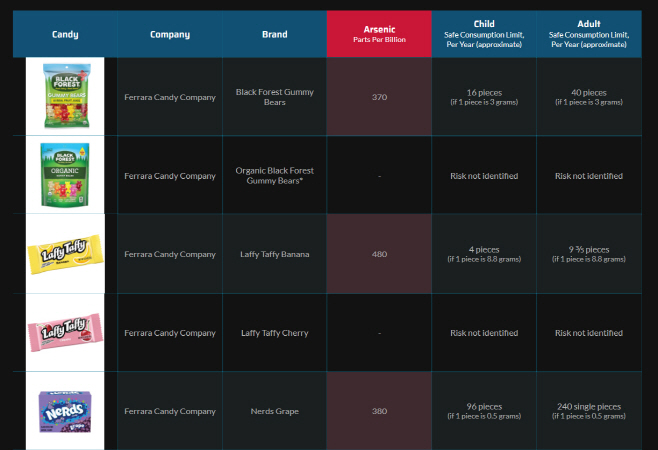The image size is (658, 450).
Task: Click the Laffy Taffy Cherry brand cell
Action: pyautogui.click(x=274, y=333)
